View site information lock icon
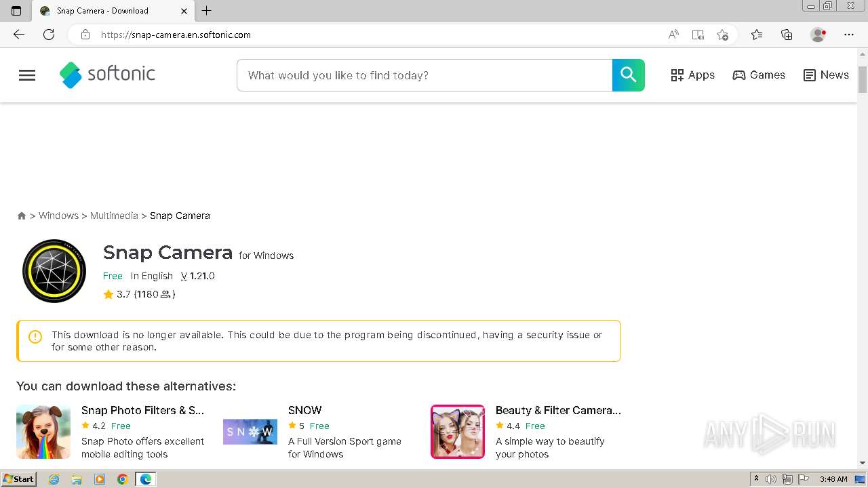 [85, 35]
